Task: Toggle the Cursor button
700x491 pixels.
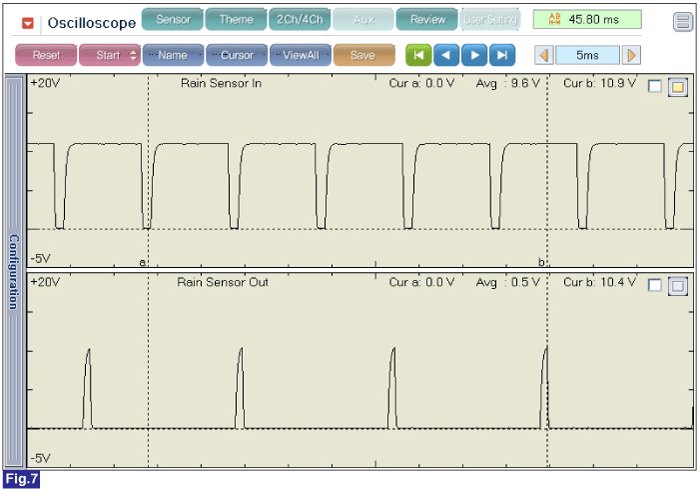Action: point(237,55)
